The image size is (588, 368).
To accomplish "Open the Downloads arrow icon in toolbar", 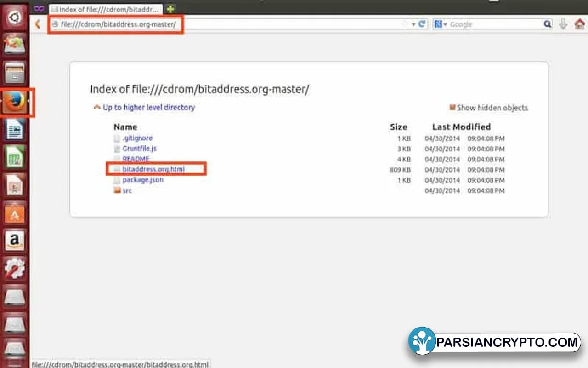I will [x=563, y=24].
